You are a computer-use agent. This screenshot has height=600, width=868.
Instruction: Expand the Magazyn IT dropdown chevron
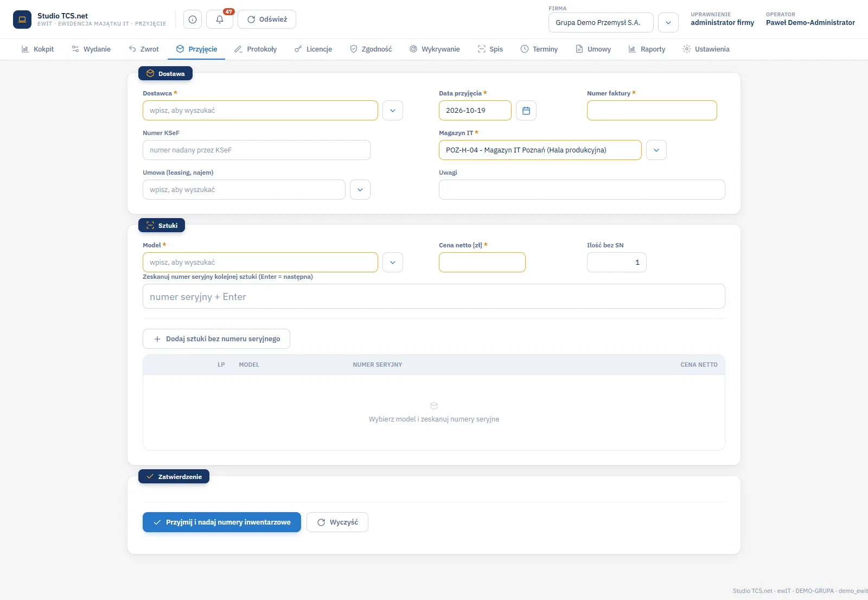pos(656,150)
